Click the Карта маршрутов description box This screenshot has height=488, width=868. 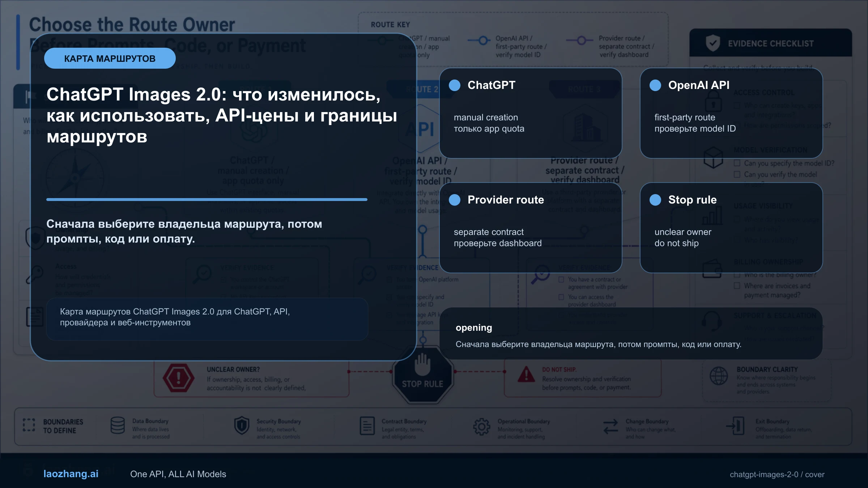[x=207, y=319]
